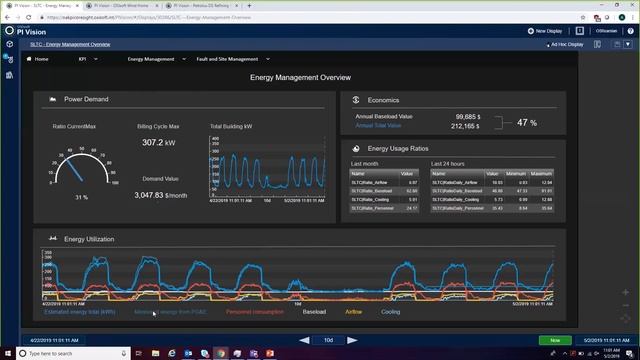This screenshot has width=640, height=360.
Task: Click the save display icon
Action: coord(617,44)
